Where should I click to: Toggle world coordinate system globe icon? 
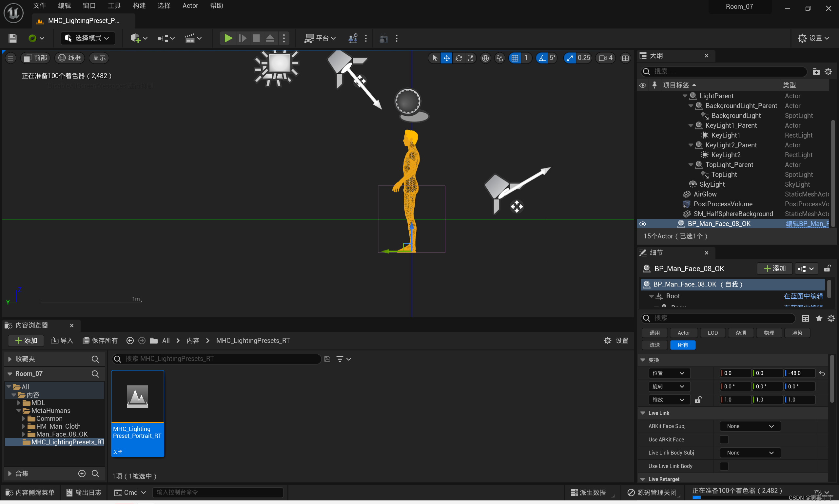click(x=485, y=58)
